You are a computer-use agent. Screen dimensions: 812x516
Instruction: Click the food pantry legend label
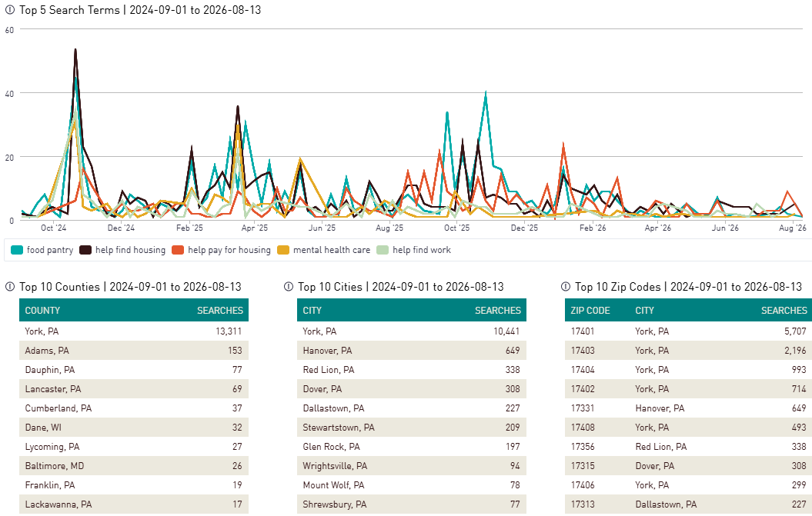50,250
